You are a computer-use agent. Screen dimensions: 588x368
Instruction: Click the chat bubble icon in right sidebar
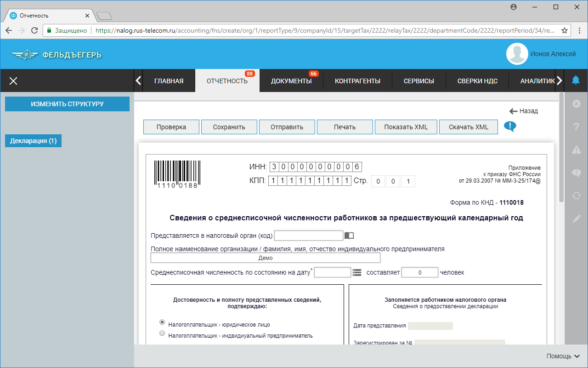coord(576,173)
